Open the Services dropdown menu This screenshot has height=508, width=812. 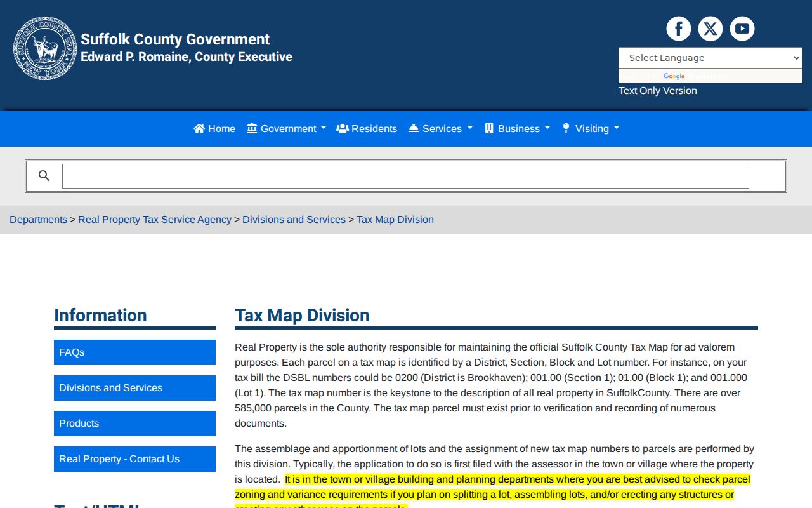tap(440, 128)
